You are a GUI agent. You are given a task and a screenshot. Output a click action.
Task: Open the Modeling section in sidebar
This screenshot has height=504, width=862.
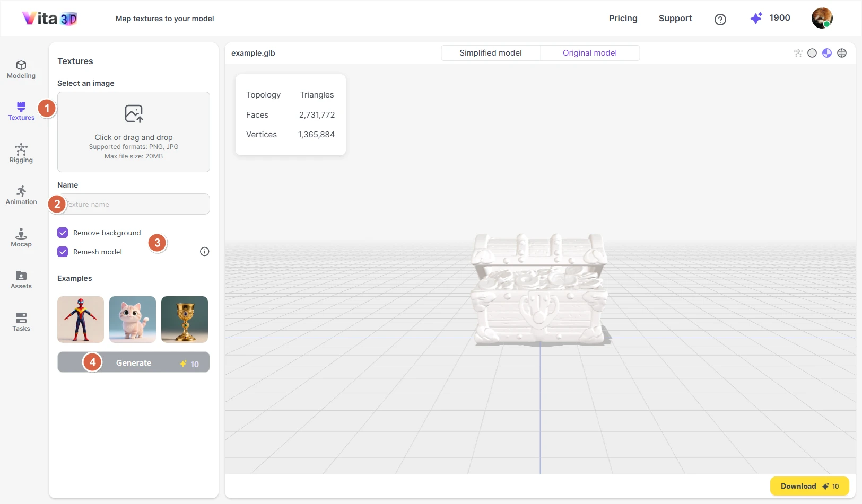click(x=21, y=69)
